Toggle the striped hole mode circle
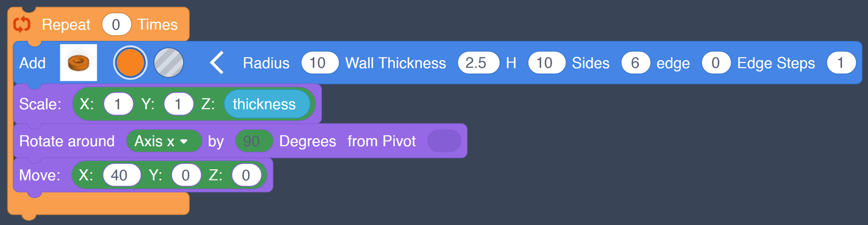The width and height of the screenshot is (868, 225). click(x=169, y=63)
